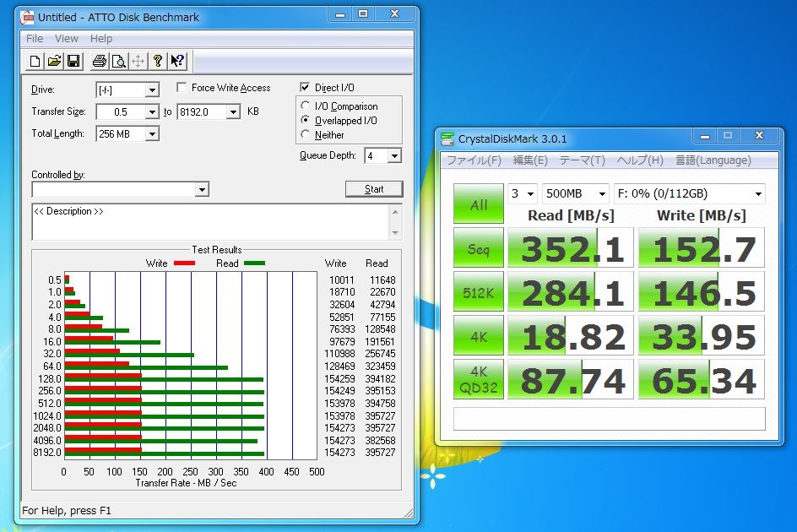Enable Force Write Access checkbox
797x532 pixels.
182,88
